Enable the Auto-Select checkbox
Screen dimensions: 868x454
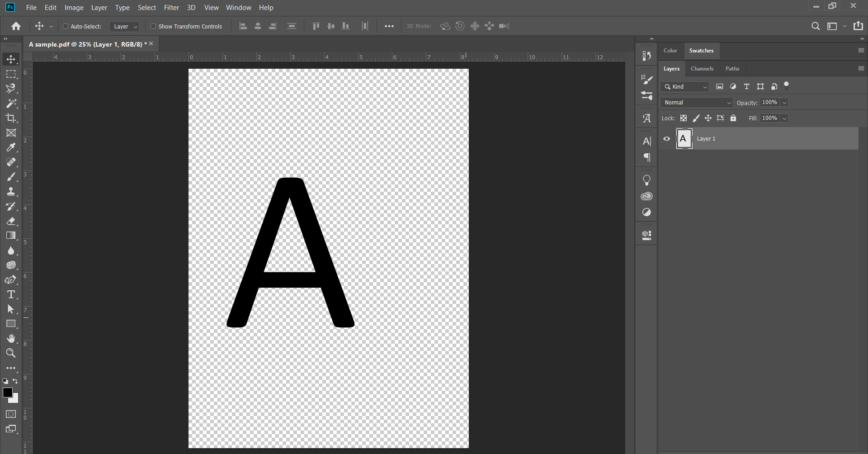[66, 26]
